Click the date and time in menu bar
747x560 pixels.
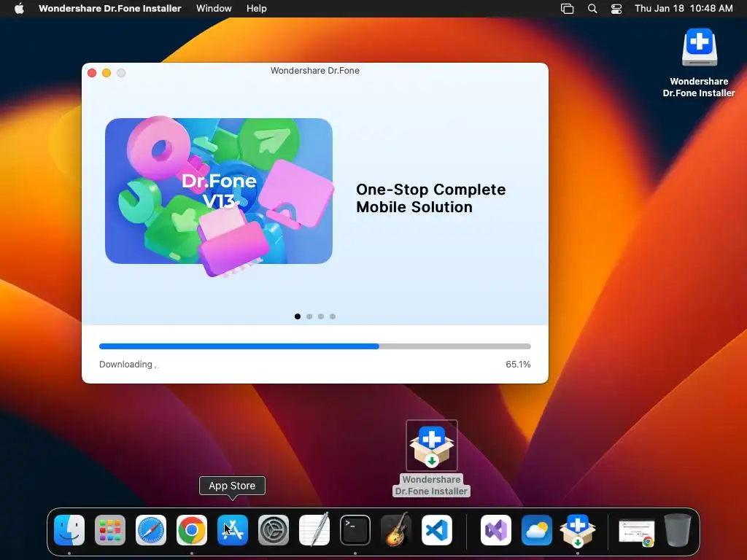(x=684, y=8)
